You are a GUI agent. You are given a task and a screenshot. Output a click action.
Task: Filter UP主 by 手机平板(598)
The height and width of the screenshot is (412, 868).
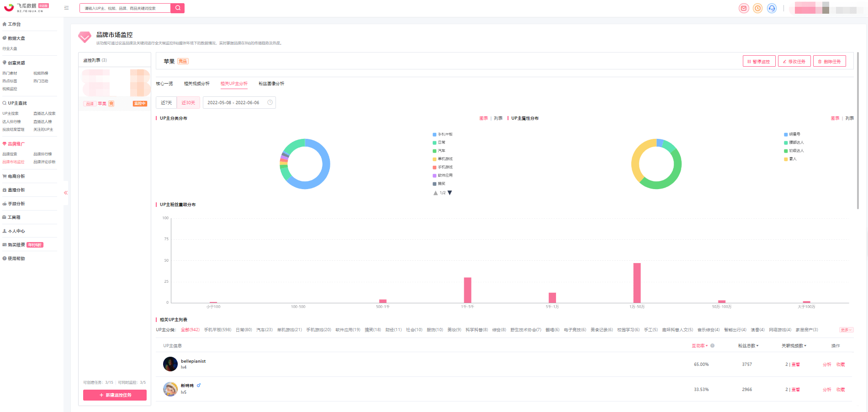point(217,329)
